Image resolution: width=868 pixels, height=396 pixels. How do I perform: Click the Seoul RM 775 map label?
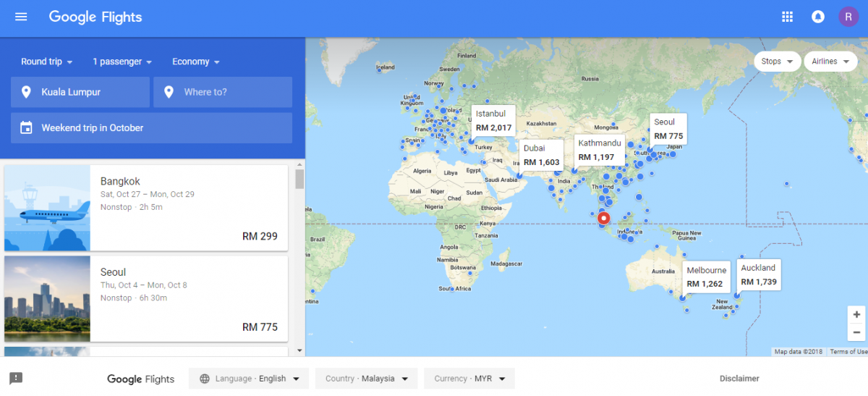(x=668, y=129)
